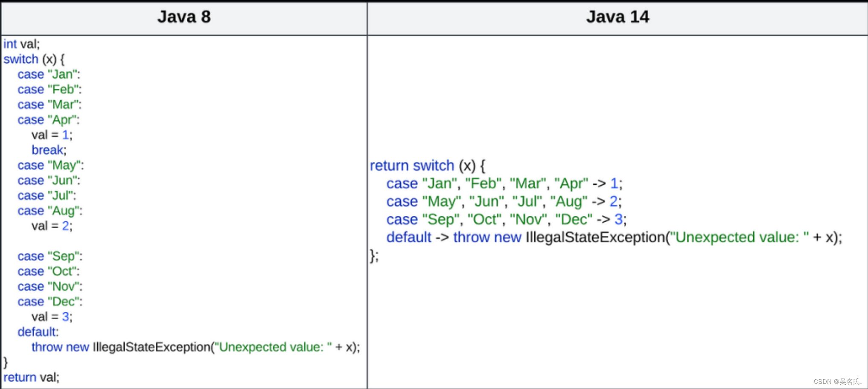Click the Java 14 case line returning 2
868x389 pixels.
tap(504, 202)
